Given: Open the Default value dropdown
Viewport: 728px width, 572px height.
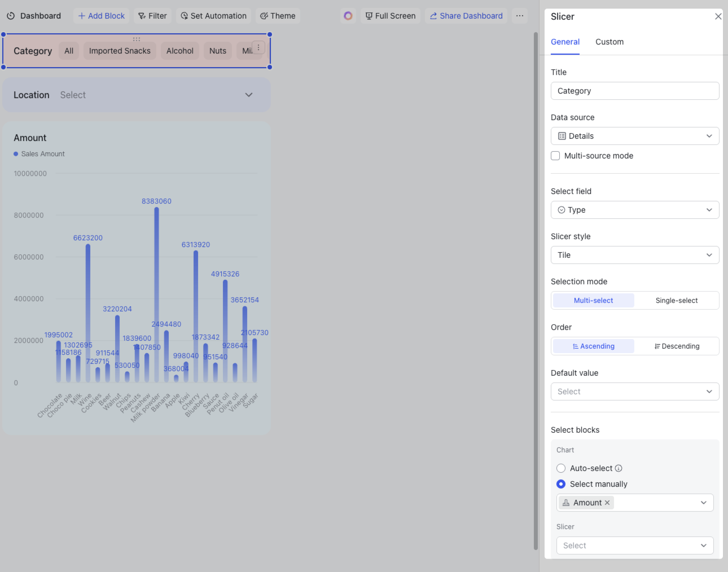Looking at the screenshot, I should 635,391.
